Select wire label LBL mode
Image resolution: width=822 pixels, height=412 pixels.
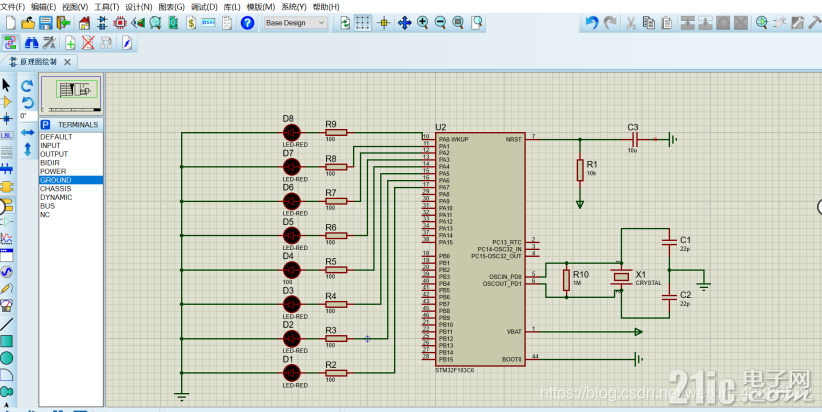click(6, 135)
